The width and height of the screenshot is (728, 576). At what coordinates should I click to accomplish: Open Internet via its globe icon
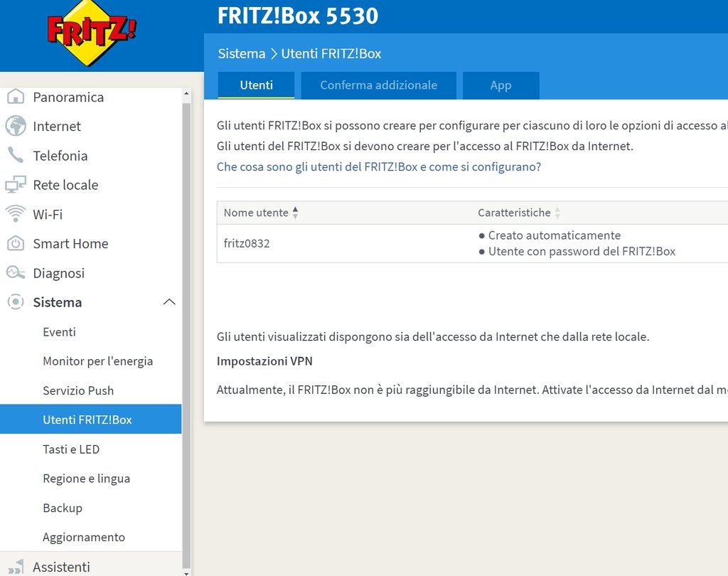pyautogui.click(x=16, y=126)
